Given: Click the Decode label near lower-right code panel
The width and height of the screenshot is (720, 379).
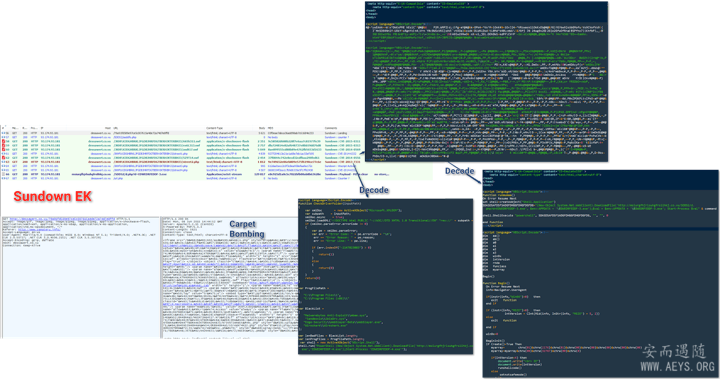Looking at the screenshot, I should pyautogui.click(x=459, y=171).
